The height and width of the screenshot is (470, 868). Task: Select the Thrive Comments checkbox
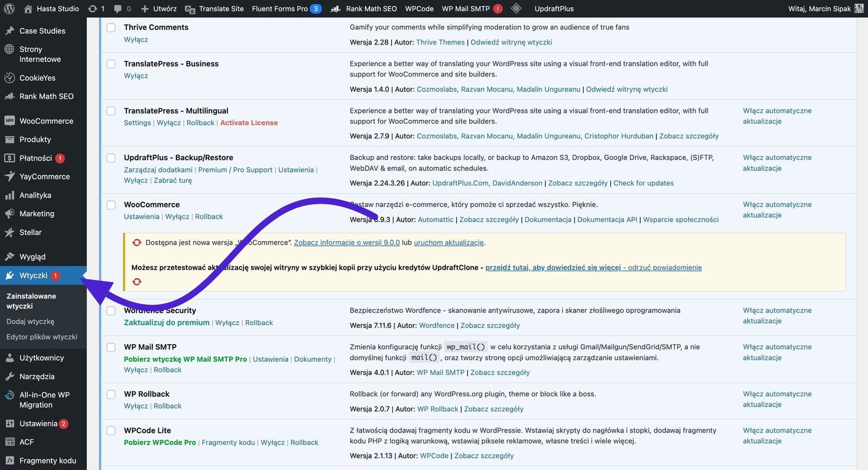tap(111, 28)
